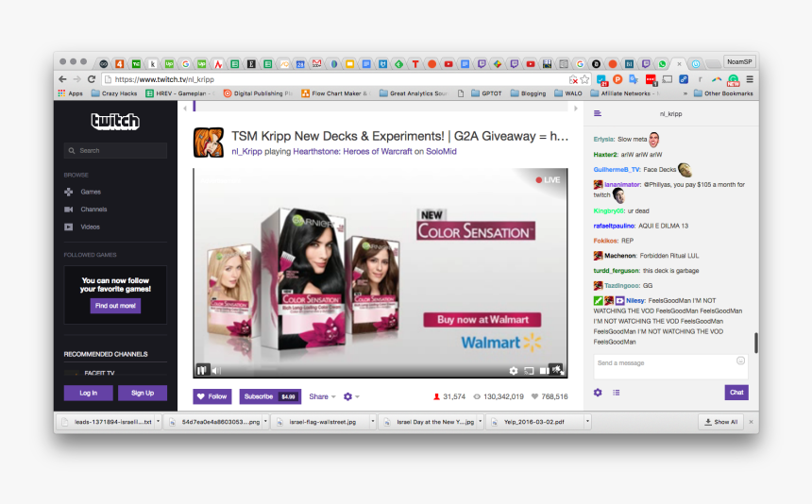Click the Chromecast icon in the video player
This screenshot has height=504, width=812.
coord(529,371)
